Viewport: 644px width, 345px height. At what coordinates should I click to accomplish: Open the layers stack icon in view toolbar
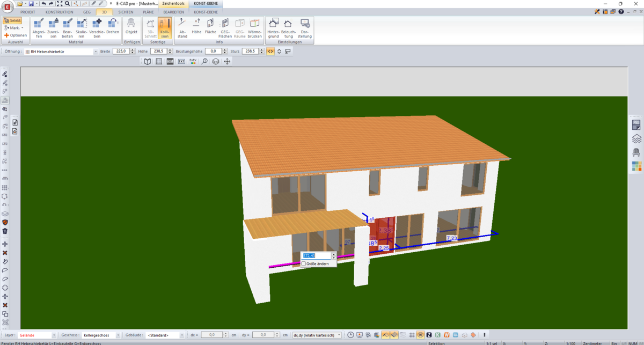coord(216,62)
